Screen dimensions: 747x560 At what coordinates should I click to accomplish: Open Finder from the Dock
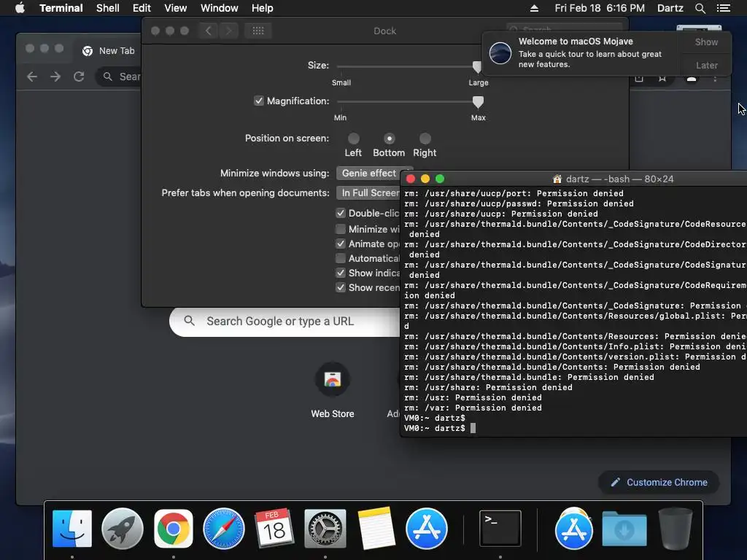[72, 529]
